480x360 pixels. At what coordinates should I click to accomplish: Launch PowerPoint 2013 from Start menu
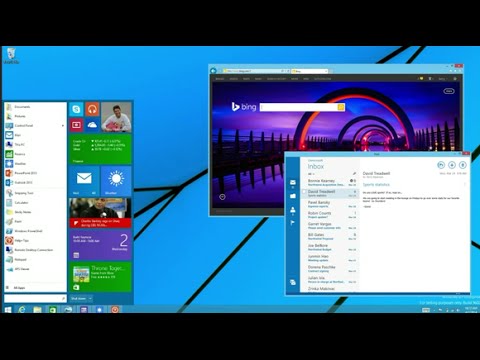[35, 173]
